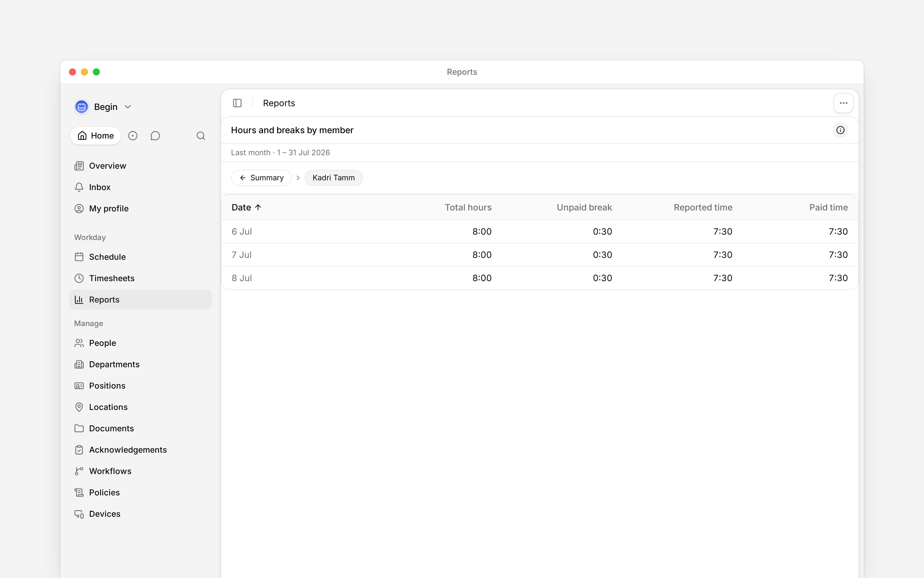Open Overview in the sidebar
This screenshot has width=924, height=578.
(141, 166)
